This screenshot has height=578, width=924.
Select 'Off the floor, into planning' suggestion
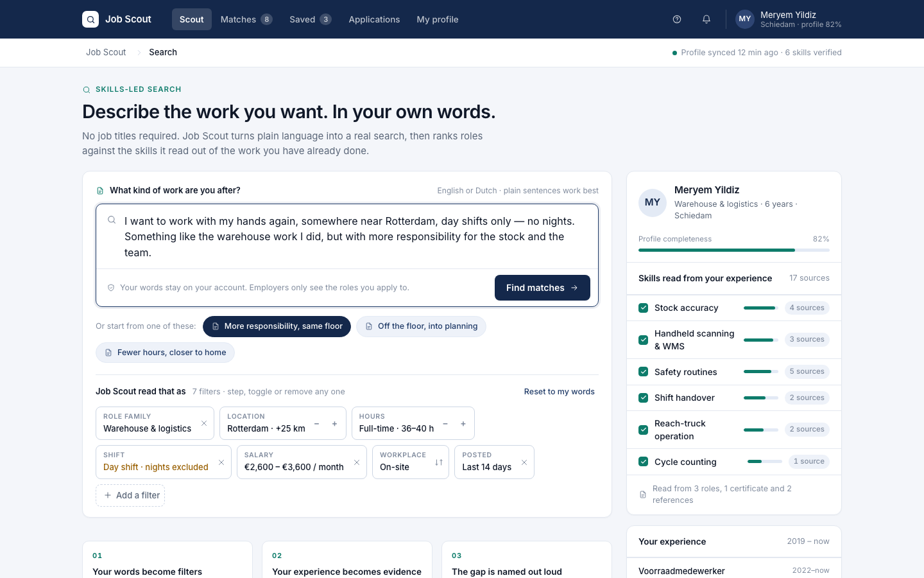click(x=421, y=326)
